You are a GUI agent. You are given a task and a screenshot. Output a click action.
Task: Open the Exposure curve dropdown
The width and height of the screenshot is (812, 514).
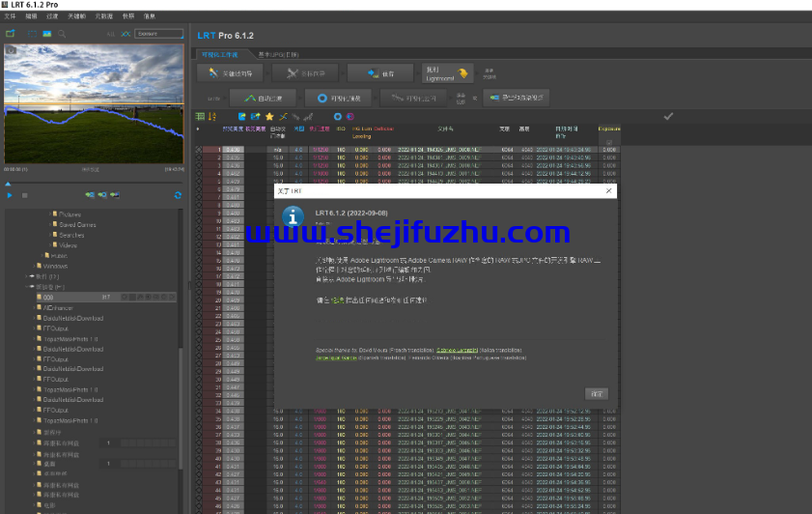159,34
